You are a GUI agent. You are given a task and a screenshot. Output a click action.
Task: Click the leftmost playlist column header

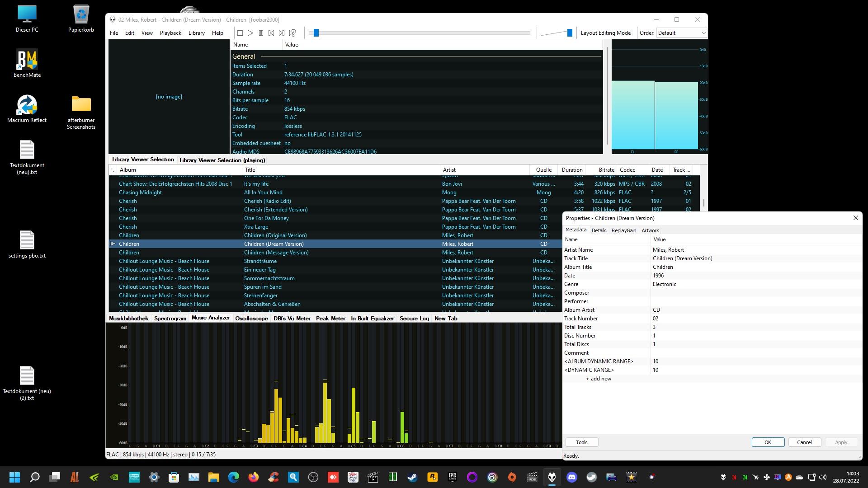pos(113,170)
